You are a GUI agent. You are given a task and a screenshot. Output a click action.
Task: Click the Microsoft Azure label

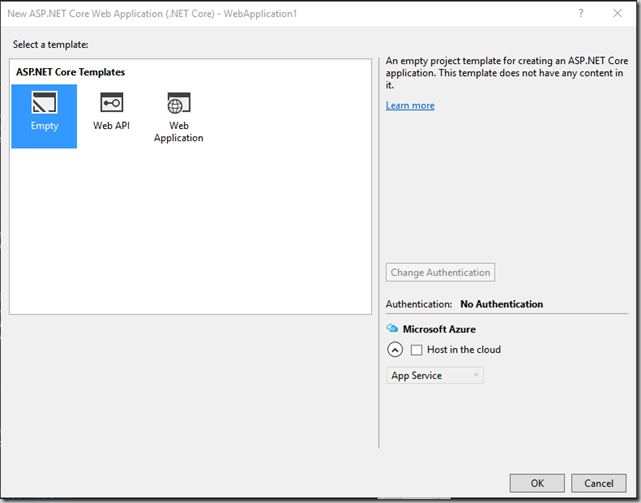pos(439,329)
